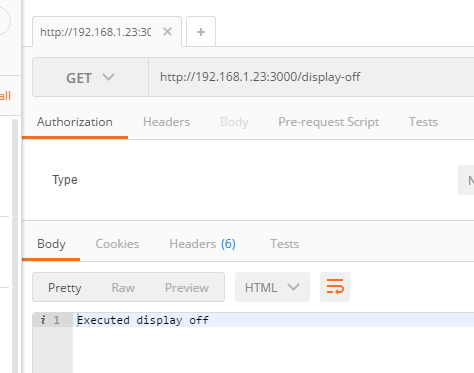The height and width of the screenshot is (373, 474).
Task: Click the info icon beside line 1
Action: pyautogui.click(x=43, y=320)
